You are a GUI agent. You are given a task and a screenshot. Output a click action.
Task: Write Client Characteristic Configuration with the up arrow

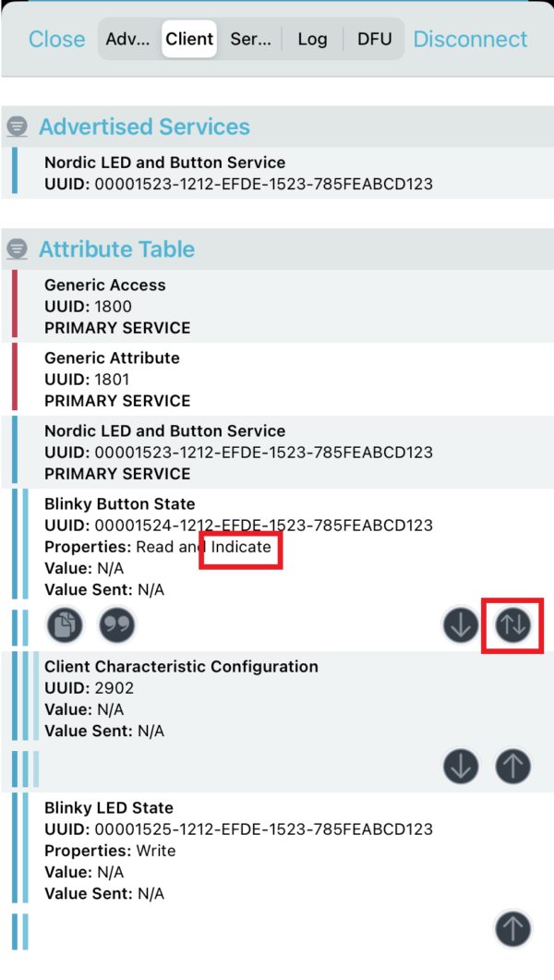[513, 766]
